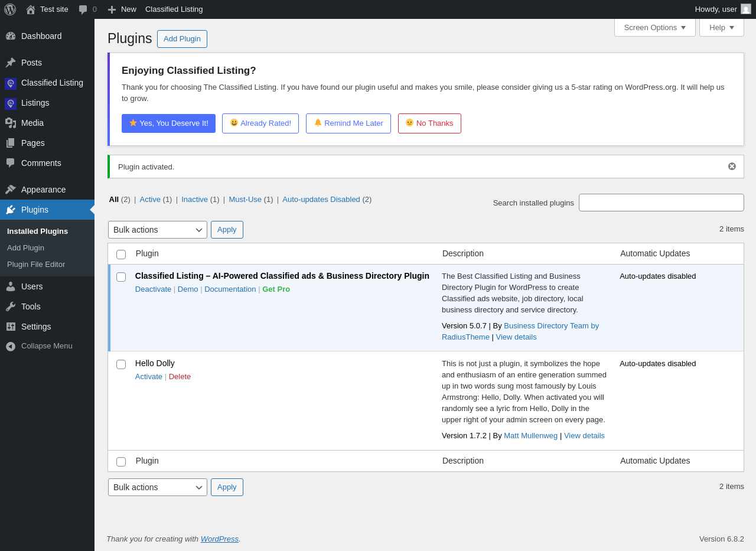Click the Classified Listing sidebar icon

click(11, 83)
